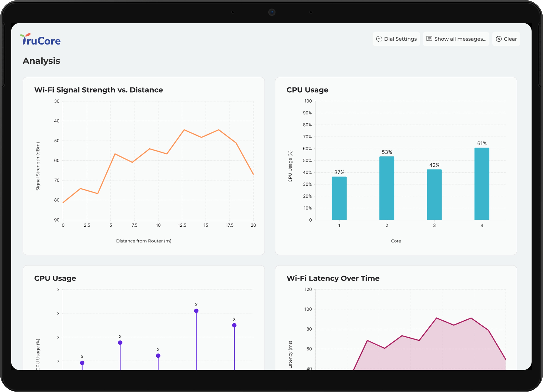Click the Analysis page heading
Image resolution: width=543 pixels, height=392 pixels.
point(41,61)
